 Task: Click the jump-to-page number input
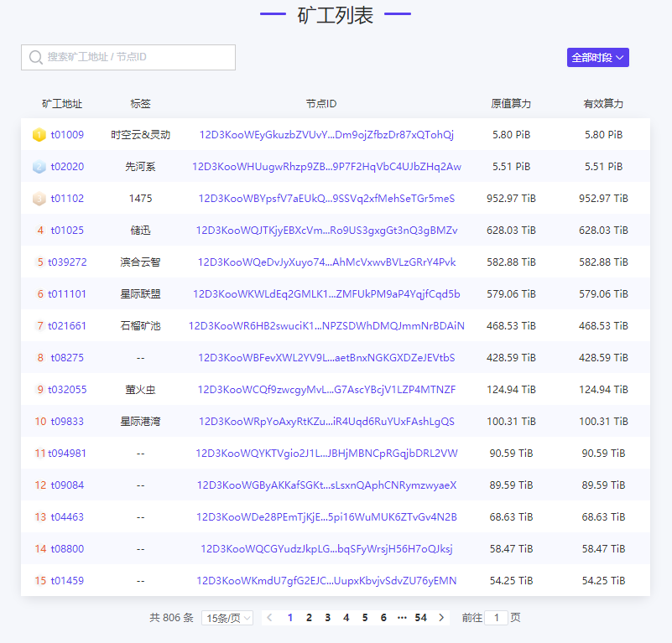497,617
